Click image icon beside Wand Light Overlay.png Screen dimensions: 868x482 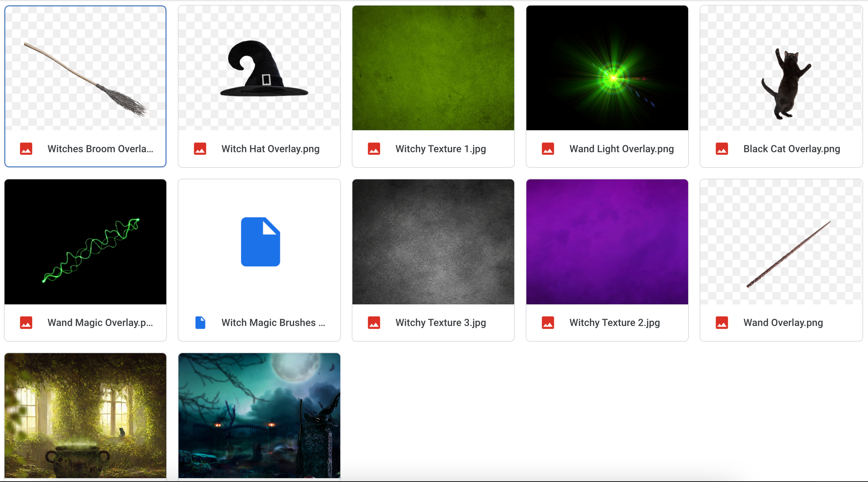(x=548, y=149)
